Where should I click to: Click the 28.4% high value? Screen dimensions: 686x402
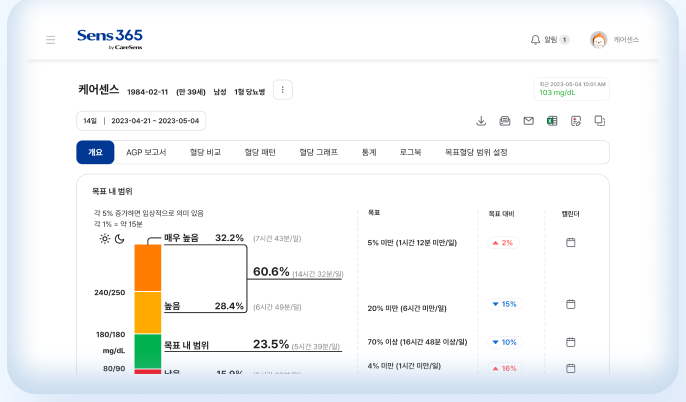[229, 306]
